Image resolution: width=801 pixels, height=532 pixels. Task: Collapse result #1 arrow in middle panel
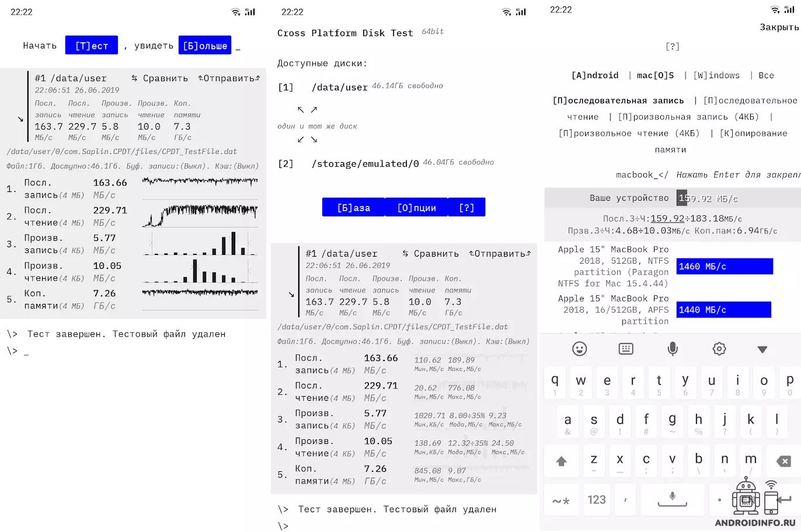(291, 295)
